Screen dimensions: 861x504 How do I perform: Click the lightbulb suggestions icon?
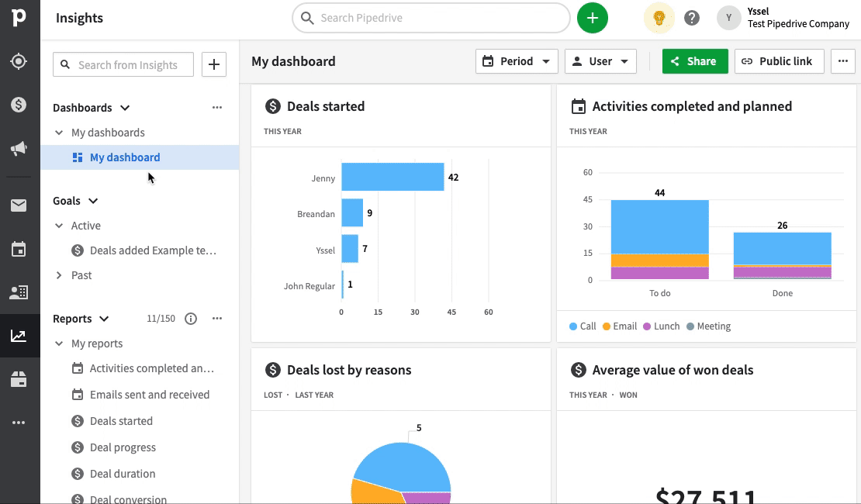659,17
